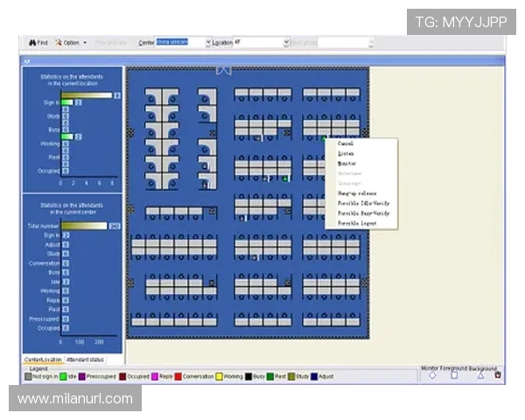
Task: Click the red Conversation legend swatch
Action: (178, 375)
